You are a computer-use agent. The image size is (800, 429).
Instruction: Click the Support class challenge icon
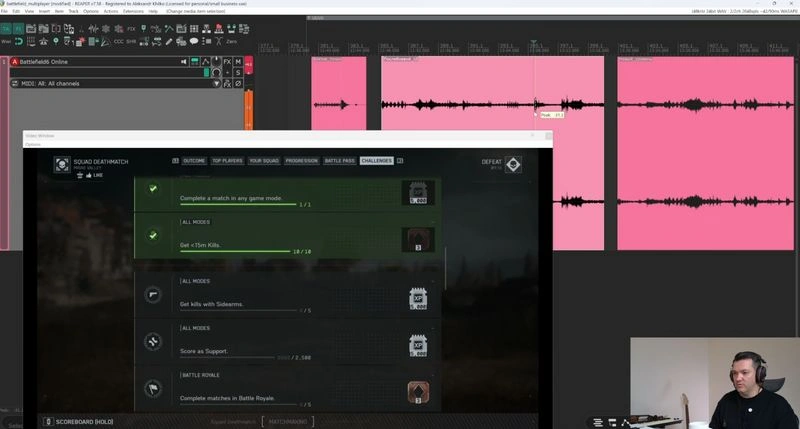[x=153, y=342]
